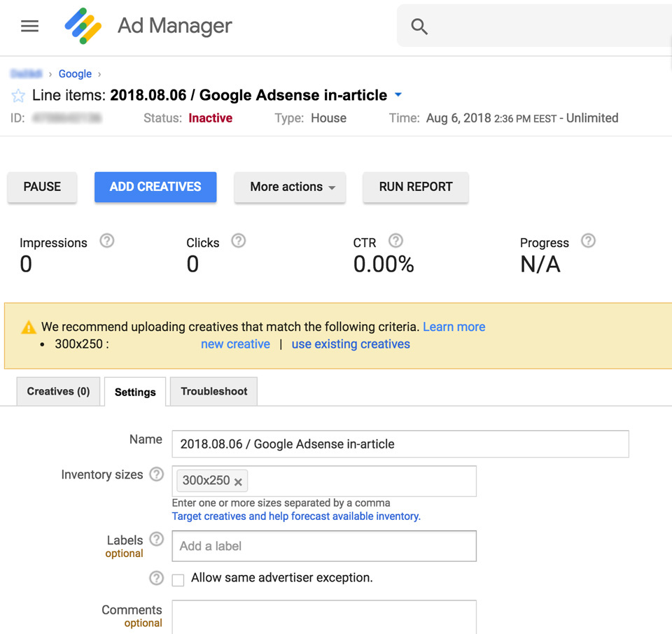The width and height of the screenshot is (672, 634).
Task: Open the Labels help question icon
Action: pos(156,539)
